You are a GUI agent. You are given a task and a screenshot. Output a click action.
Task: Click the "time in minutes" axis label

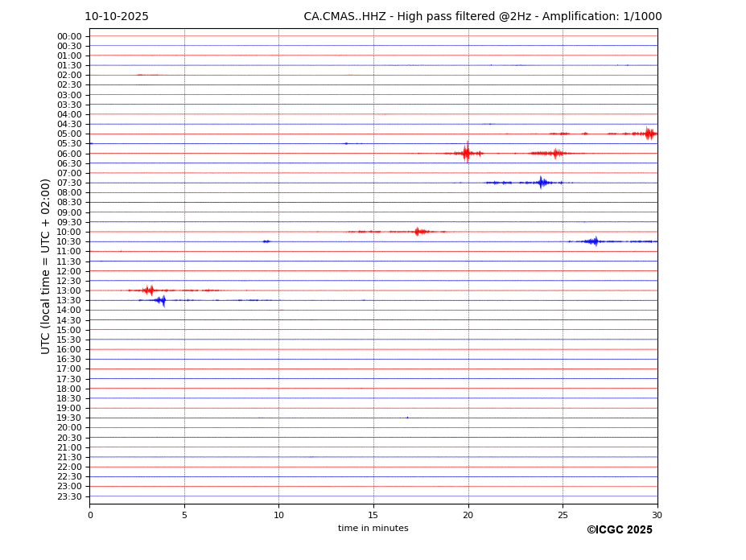[x=373, y=529]
